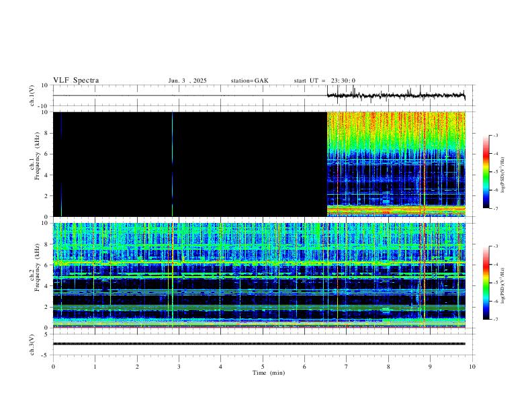The image size is (532, 411).
Task: Click the time axis tick label '5'
Action: (x=263, y=367)
